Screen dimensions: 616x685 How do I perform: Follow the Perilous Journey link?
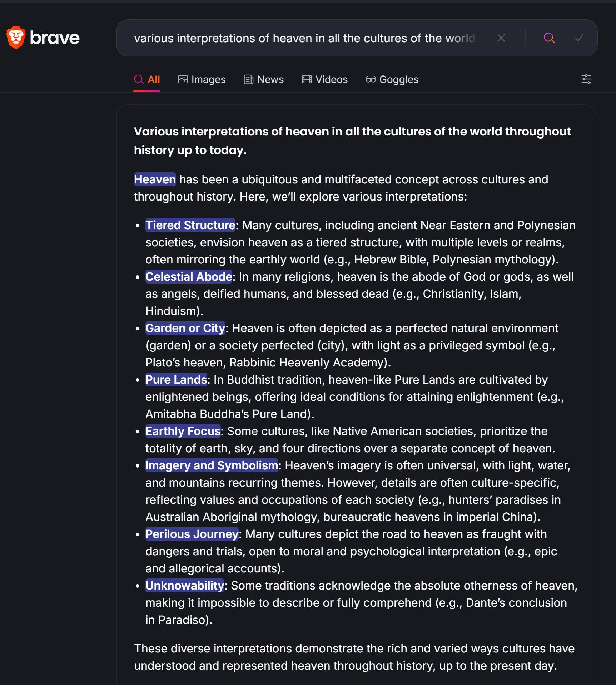(192, 534)
